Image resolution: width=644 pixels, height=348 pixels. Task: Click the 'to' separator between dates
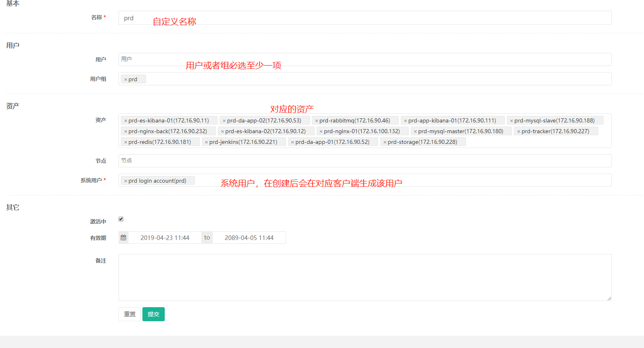pyautogui.click(x=207, y=237)
